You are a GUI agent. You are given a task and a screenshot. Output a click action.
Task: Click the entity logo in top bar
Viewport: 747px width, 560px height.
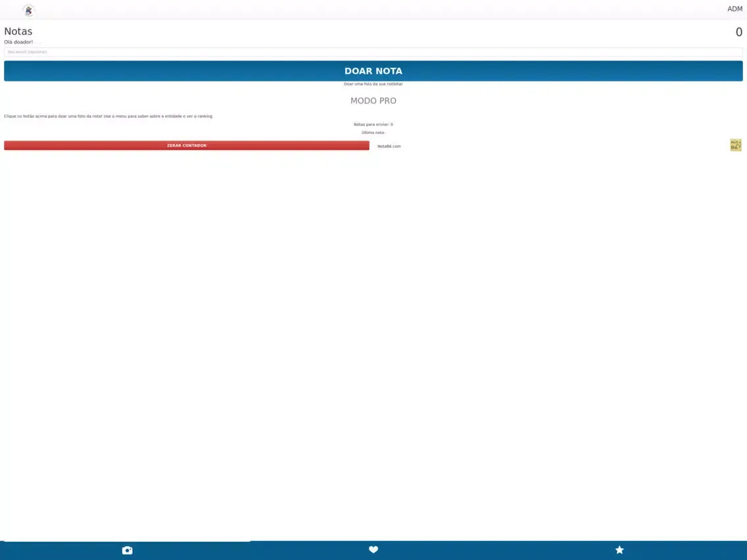(x=28, y=11)
